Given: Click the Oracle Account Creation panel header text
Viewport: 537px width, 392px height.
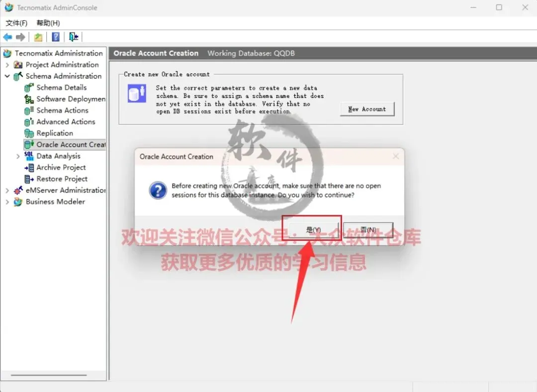Looking at the screenshot, I should point(156,53).
